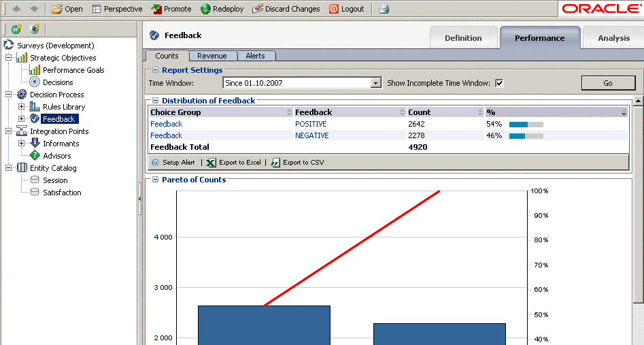
Task: Select Satisfaction in the Entity Catalog
Action: pyautogui.click(x=62, y=193)
